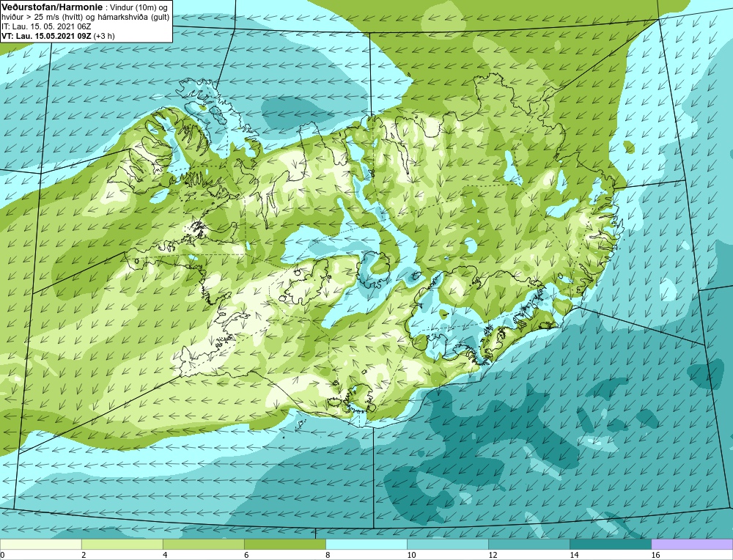The width and height of the screenshot is (733, 560).
Task: Click the pale cyan 8–10 legend swatch
Action: [x=366, y=544]
